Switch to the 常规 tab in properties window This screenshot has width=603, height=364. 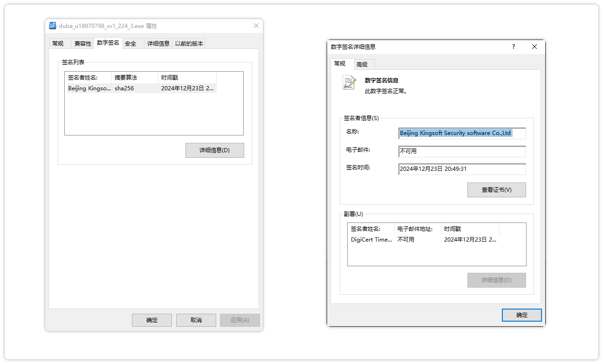click(x=58, y=44)
